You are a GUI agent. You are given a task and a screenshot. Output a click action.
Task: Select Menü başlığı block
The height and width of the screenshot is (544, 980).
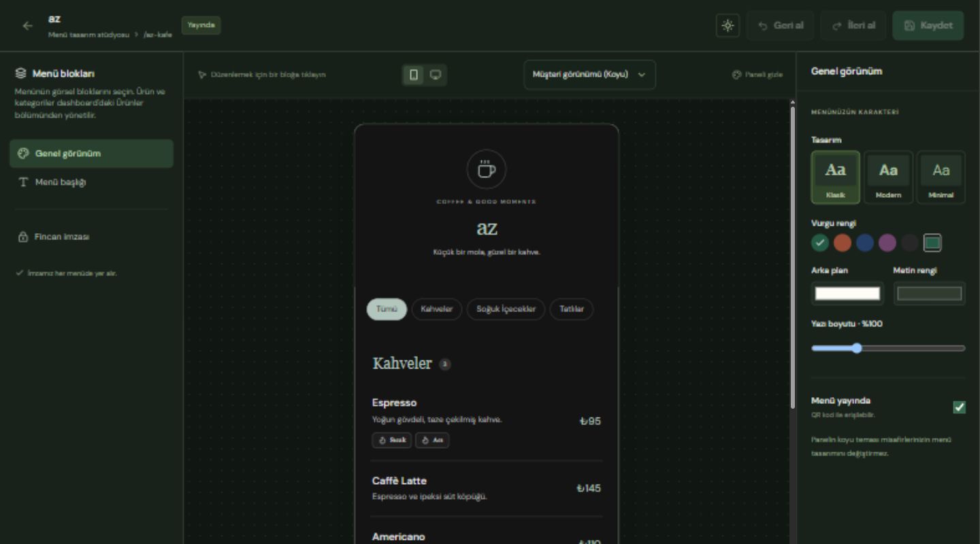point(91,182)
